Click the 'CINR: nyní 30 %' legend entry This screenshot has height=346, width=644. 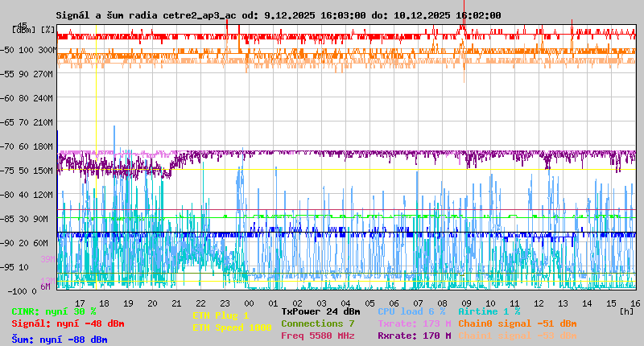tap(54, 311)
